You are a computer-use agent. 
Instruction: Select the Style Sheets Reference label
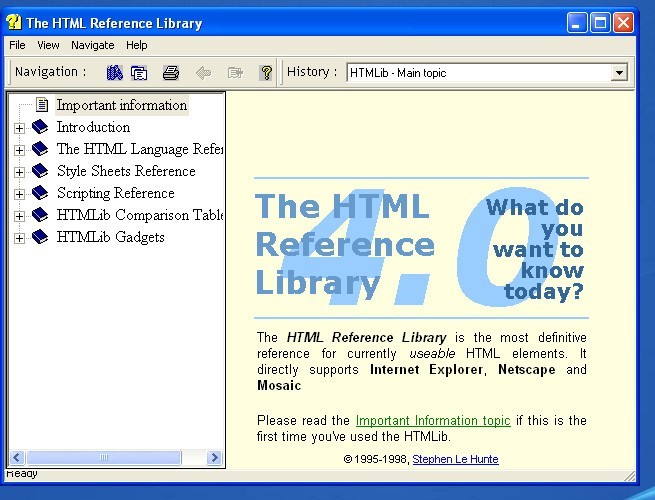126,171
